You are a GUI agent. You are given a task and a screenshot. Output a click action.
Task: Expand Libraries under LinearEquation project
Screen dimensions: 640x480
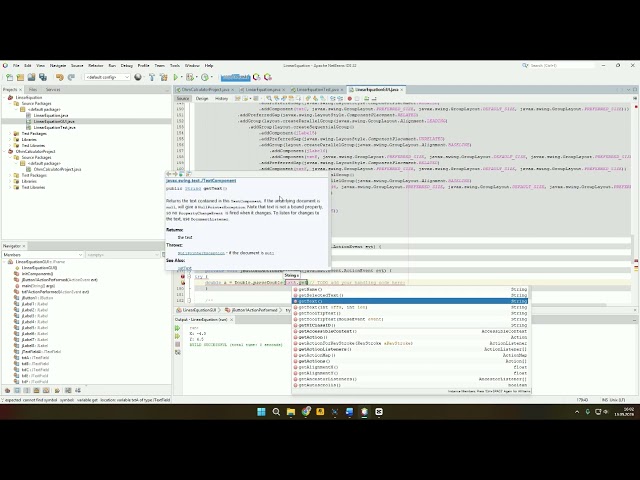11,140
